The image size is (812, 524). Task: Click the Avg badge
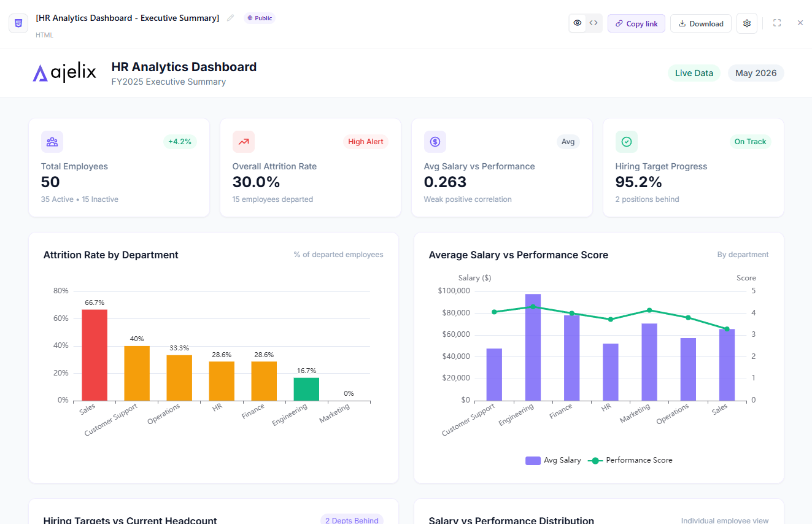(x=568, y=142)
